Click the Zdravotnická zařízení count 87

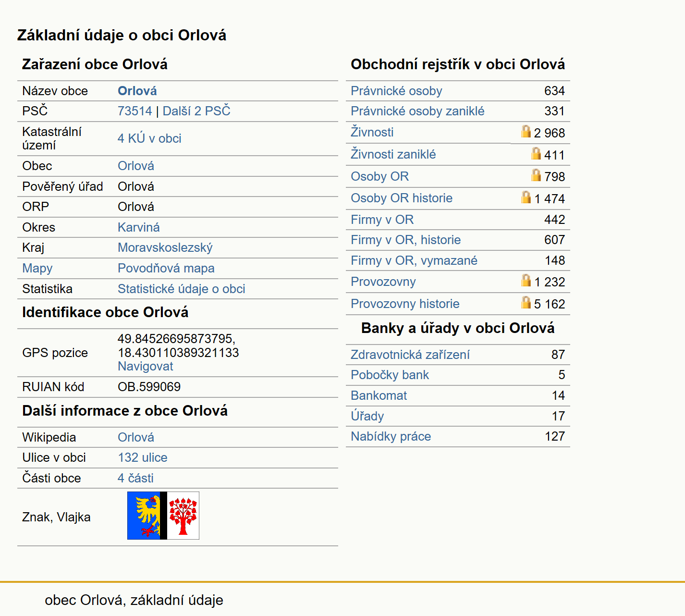(x=558, y=355)
